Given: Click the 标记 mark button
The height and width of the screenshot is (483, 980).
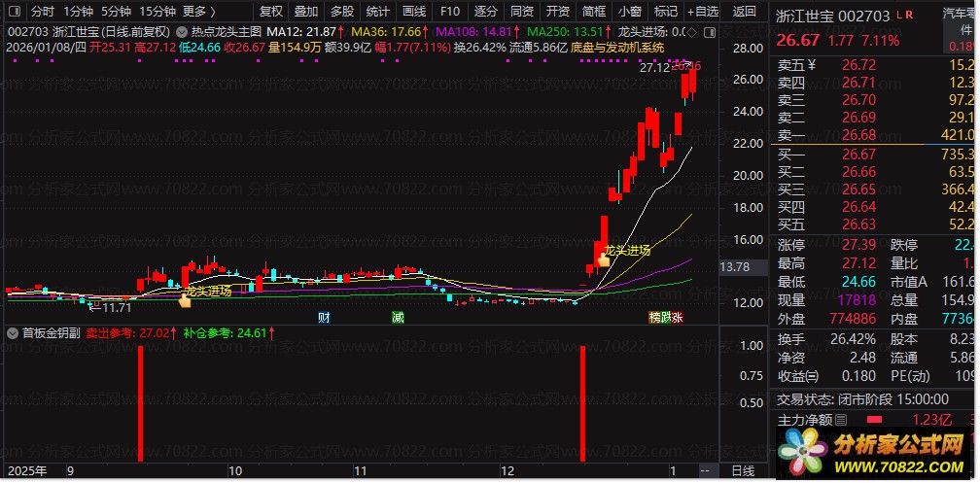Looking at the screenshot, I should coord(666,12).
